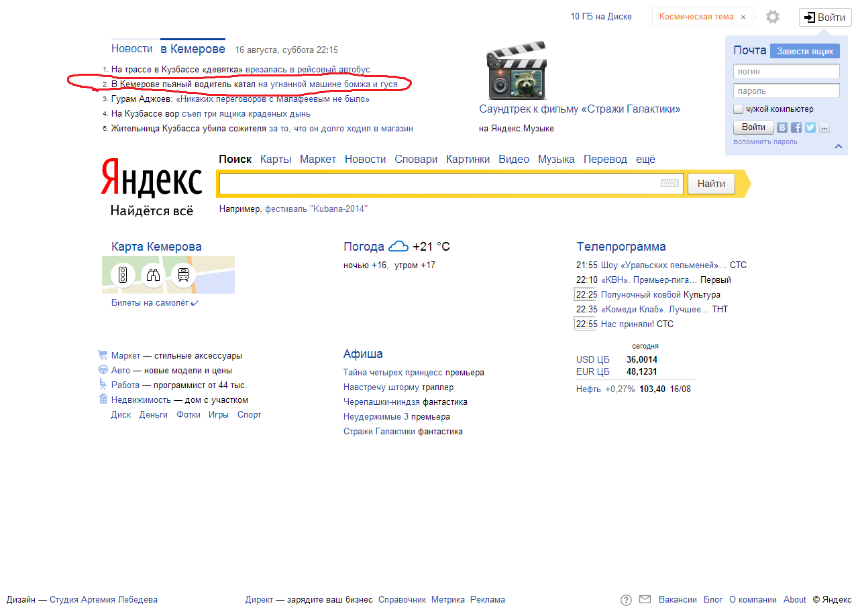Expand more social login options (…)
Viewport: 858px width, 616px height.
(x=824, y=127)
